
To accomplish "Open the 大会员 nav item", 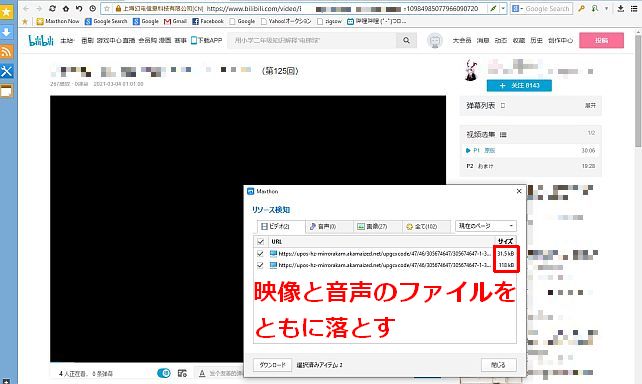I will 462,41.
